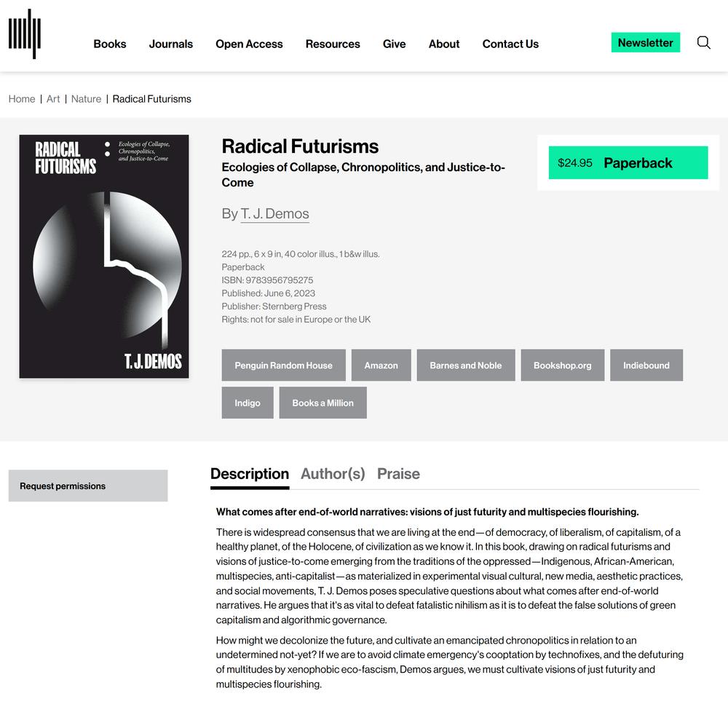Open the Books menu
Screen dimensions: 728x728
pos(110,44)
